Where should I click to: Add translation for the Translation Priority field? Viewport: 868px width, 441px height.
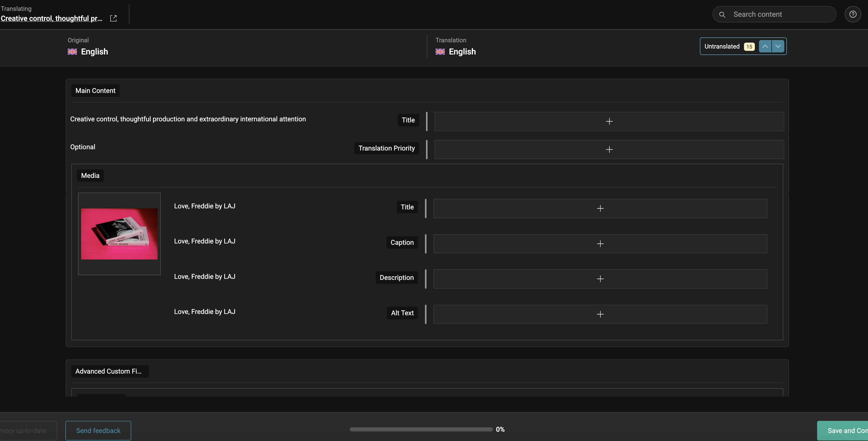[609, 149]
